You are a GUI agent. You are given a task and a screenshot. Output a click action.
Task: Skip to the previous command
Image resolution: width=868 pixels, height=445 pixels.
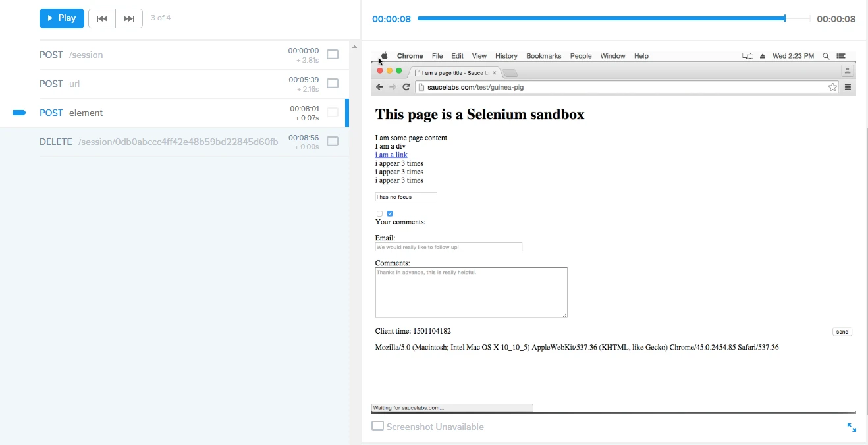(x=102, y=18)
